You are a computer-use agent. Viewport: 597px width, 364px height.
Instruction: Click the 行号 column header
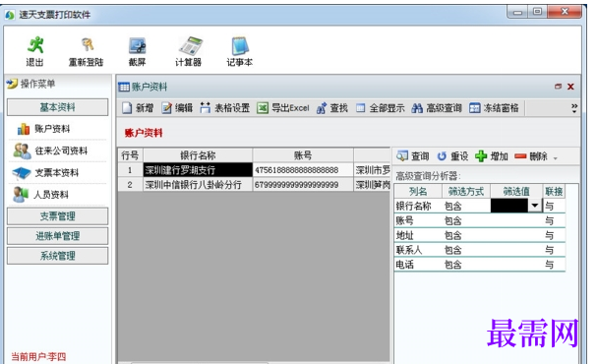130,155
